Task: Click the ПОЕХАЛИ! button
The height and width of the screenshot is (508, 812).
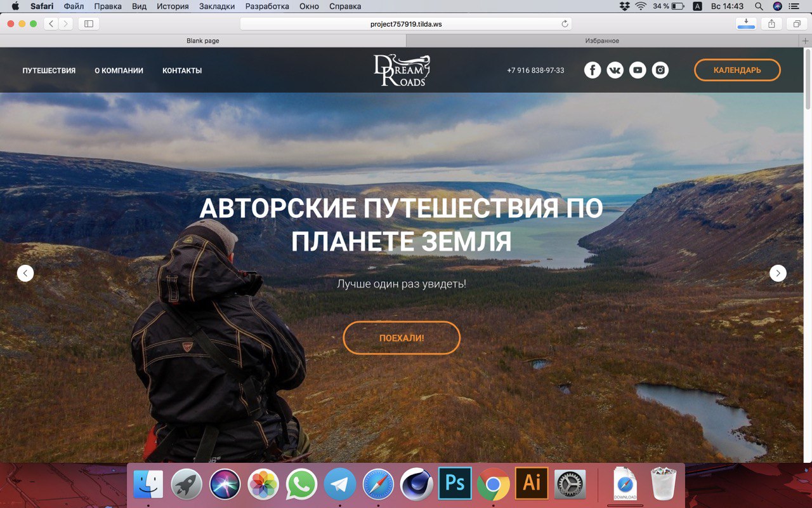Action: pos(402,338)
